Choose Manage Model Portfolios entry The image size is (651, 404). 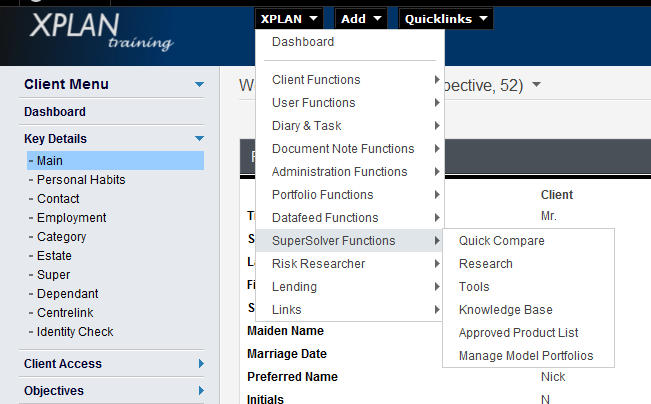click(526, 356)
